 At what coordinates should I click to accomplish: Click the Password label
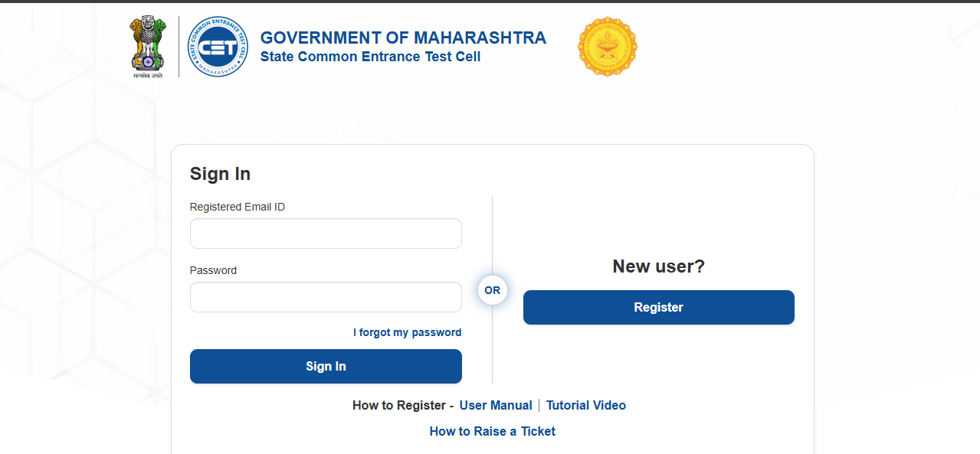[213, 270]
